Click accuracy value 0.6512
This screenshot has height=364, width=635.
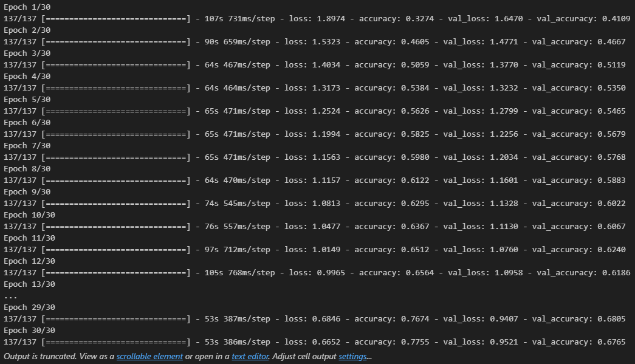pyautogui.click(x=414, y=249)
